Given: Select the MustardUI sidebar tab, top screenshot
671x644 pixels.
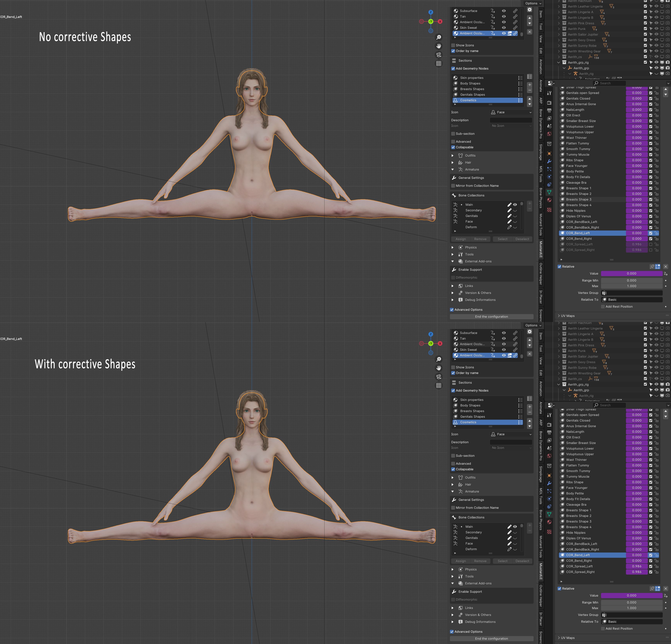Looking at the screenshot, I should 541,249.
